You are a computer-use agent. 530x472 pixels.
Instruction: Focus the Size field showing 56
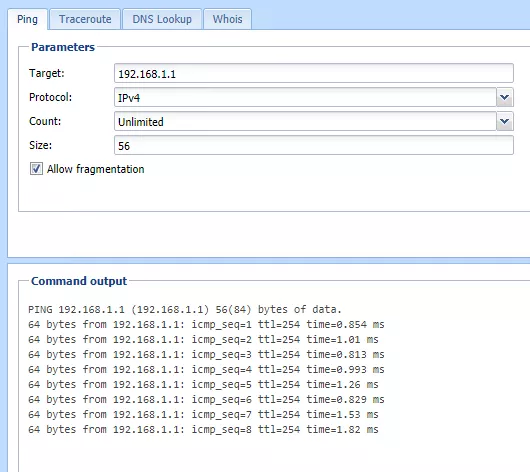[x=314, y=145]
